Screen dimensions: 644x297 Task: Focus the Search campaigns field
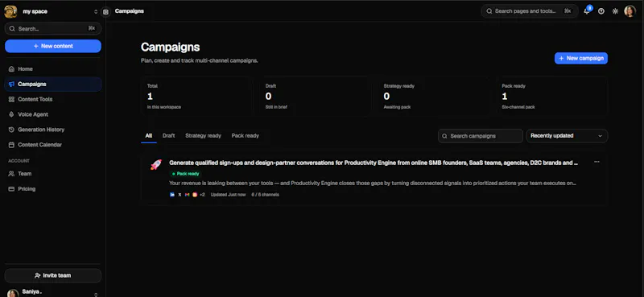[x=481, y=136]
